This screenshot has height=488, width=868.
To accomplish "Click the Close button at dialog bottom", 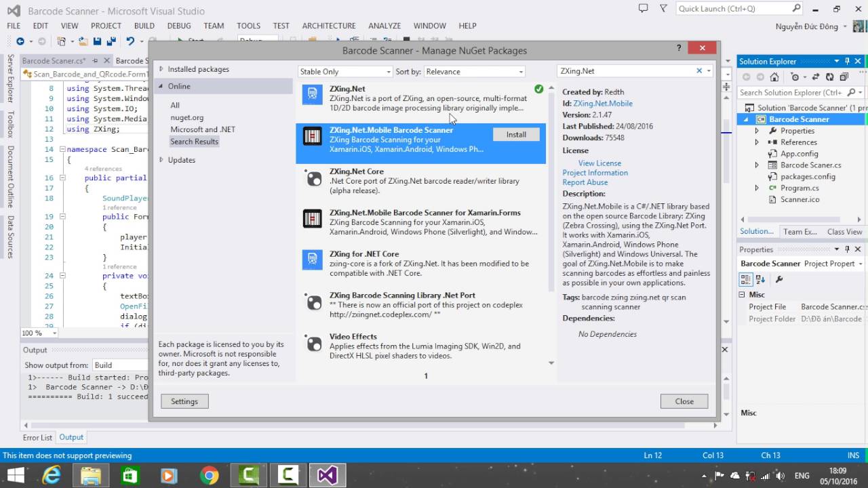I will pos(684,401).
